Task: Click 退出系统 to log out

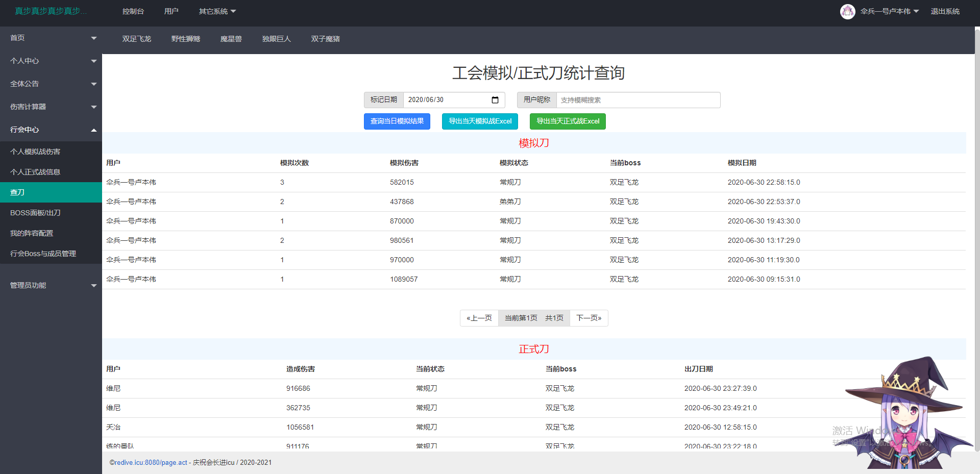Action: 945,11
